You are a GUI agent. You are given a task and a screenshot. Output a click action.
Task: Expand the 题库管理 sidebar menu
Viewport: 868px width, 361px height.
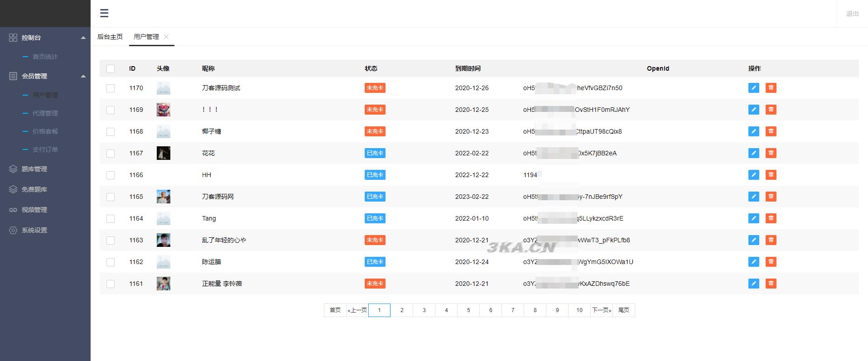click(x=34, y=169)
